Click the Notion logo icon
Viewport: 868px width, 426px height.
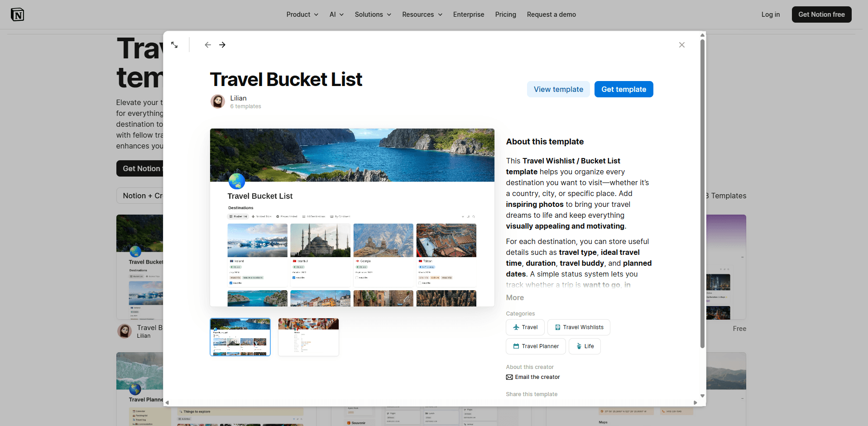coord(17,14)
